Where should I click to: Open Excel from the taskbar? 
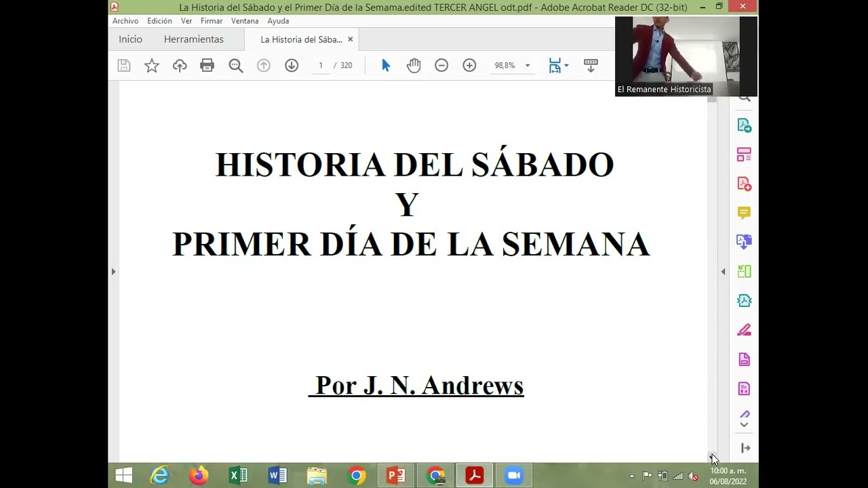[x=238, y=476]
